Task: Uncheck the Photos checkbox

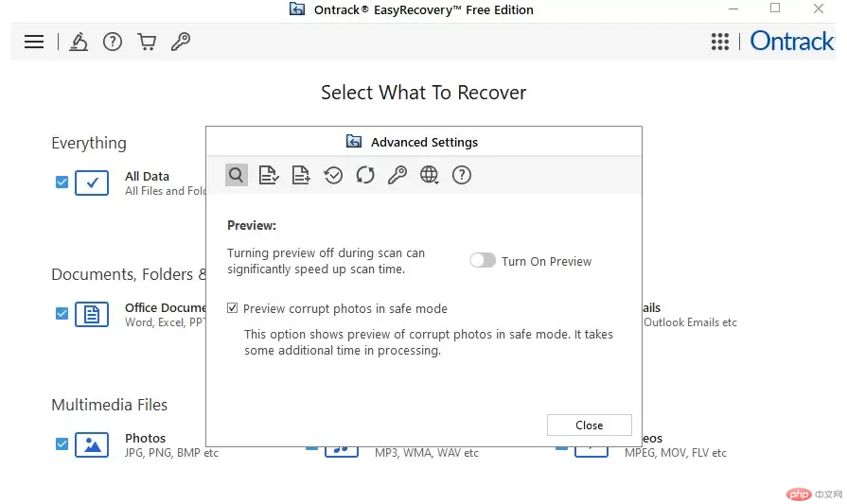Action: pos(62,444)
